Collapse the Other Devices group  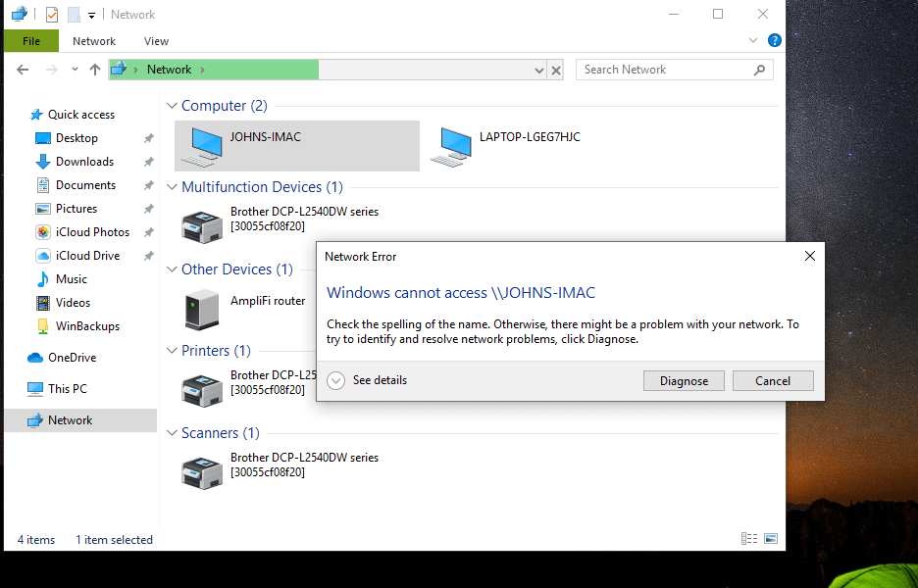(x=172, y=269)
